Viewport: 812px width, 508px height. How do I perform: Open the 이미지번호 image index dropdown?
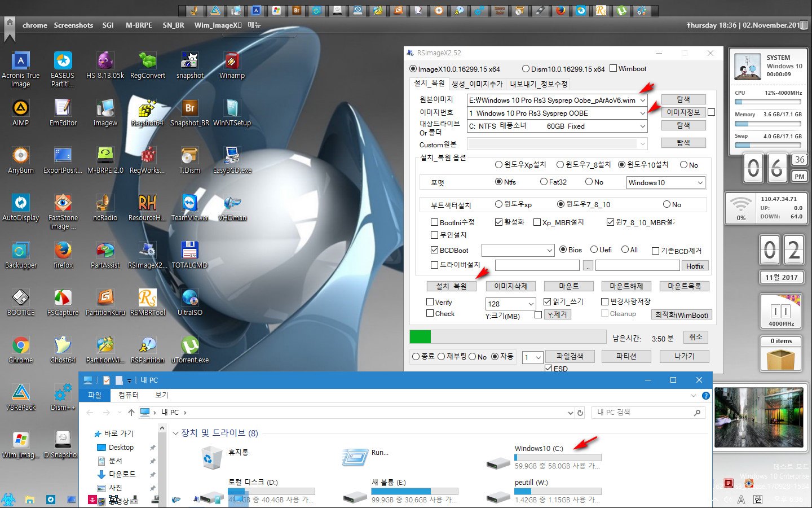point(642,113)
